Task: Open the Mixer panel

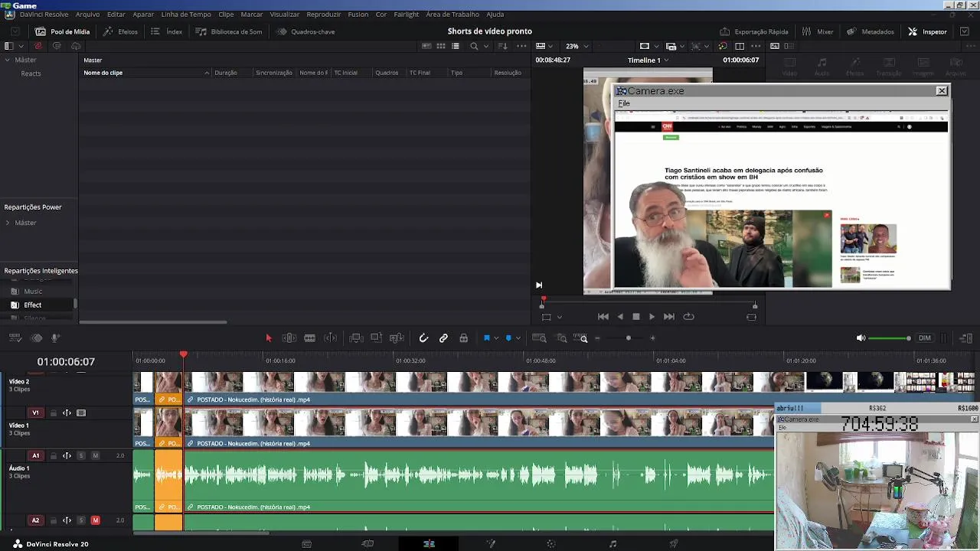Action: point(817,31)
